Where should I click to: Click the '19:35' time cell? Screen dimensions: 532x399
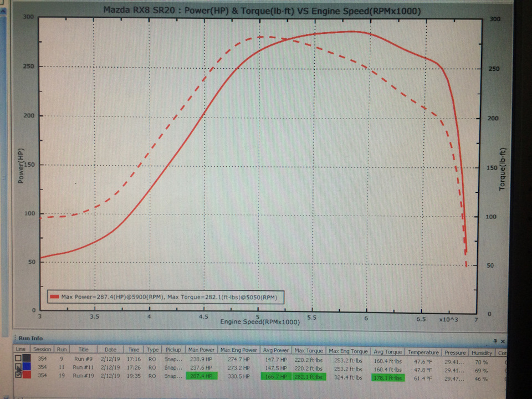[x=134, y=376]
